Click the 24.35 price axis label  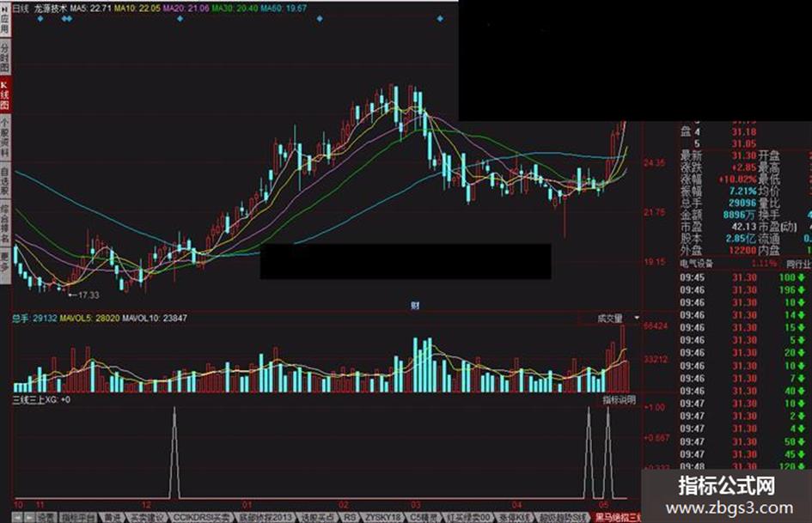tap(654, 163)
